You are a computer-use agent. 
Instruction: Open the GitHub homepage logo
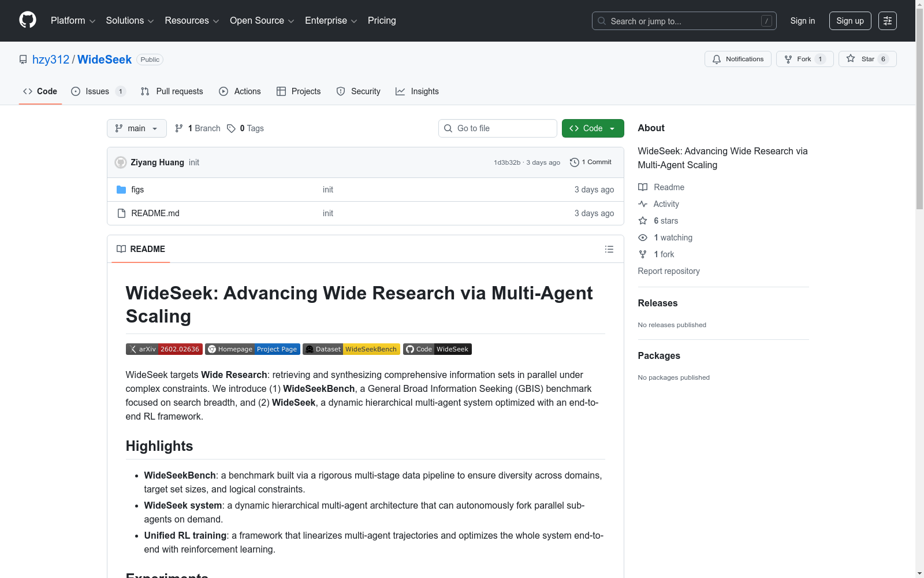point(28,20)
